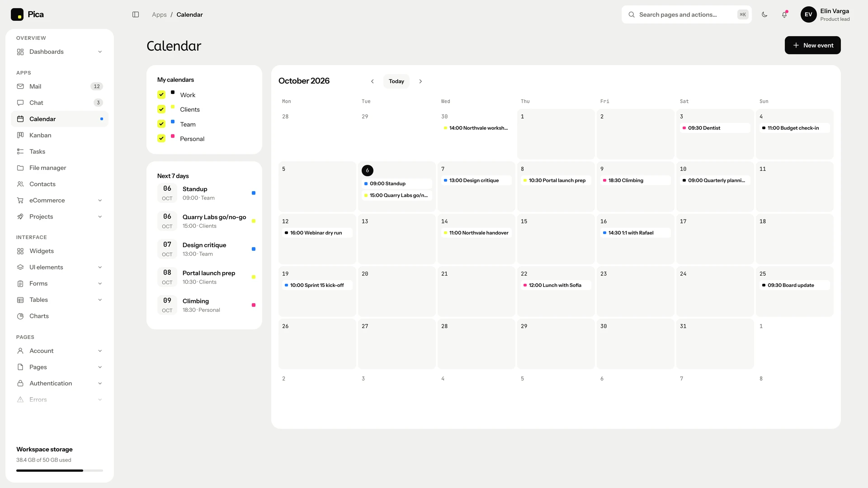Click the File manager folder icon
Viewport: 868px width, 488px height.
pos(20,168)
